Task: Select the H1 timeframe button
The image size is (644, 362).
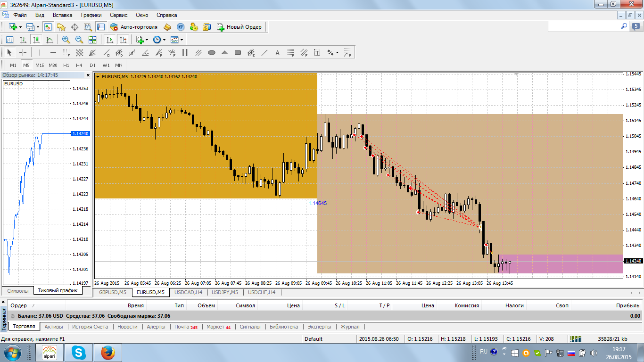Action: click(x=66, y=65)
